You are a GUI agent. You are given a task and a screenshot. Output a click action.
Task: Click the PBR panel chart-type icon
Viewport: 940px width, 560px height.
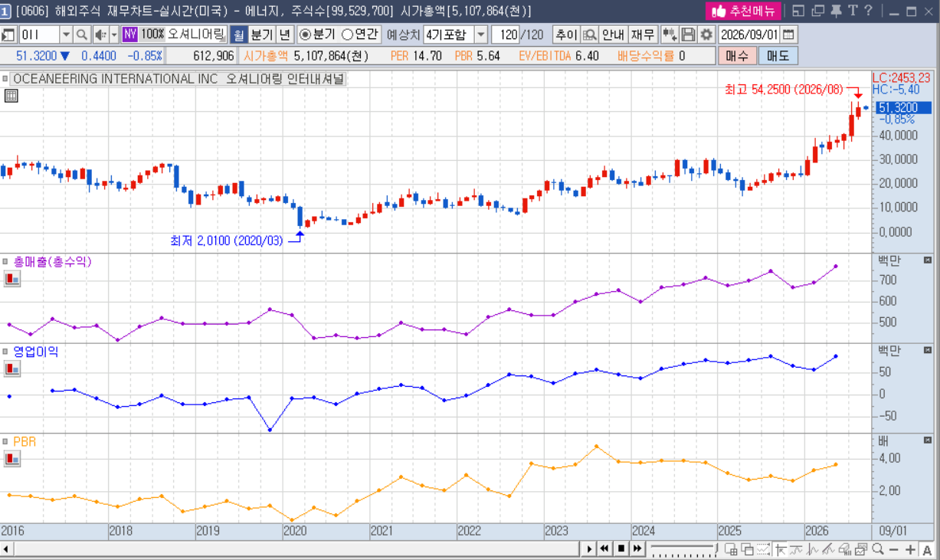pyautogui.click(x=12, y=458)
